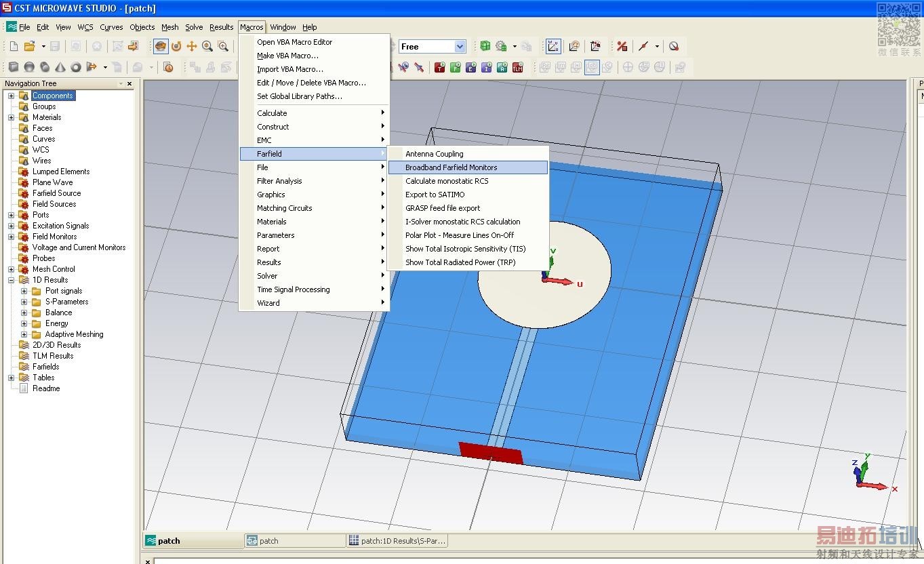924x564 pixels.
Task: Switch to patch:1D Results\S-Par tab
Action: [397, 541]
